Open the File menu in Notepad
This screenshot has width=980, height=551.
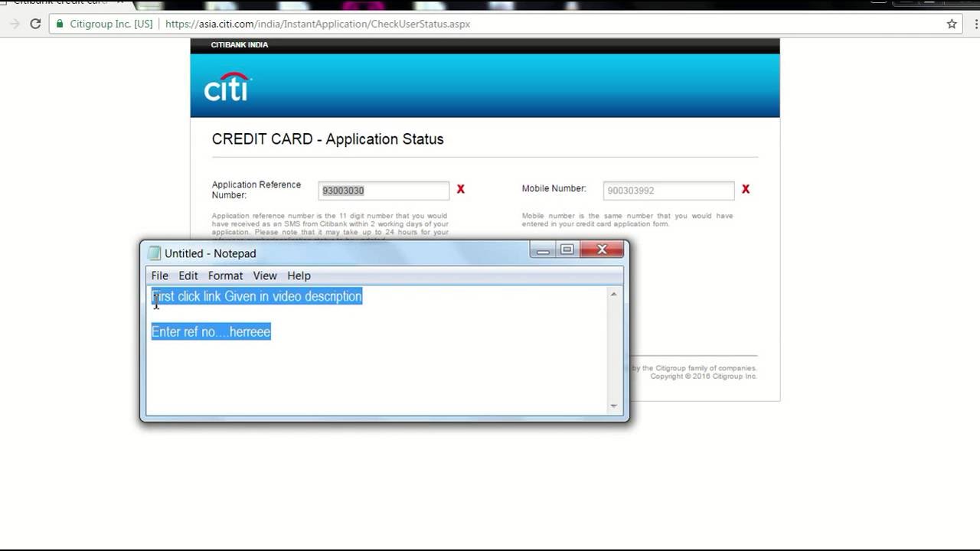pos(160,275)
